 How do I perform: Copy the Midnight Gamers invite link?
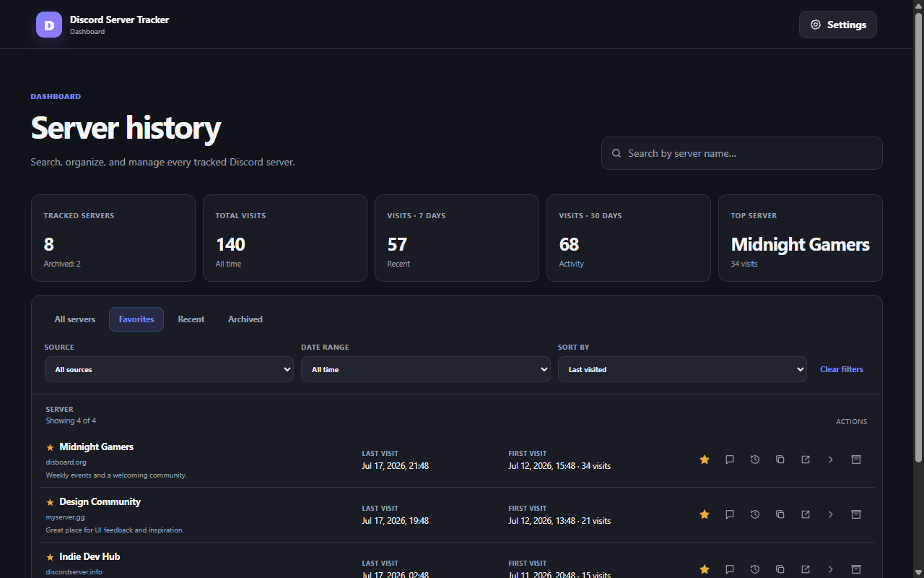point(780,460)
